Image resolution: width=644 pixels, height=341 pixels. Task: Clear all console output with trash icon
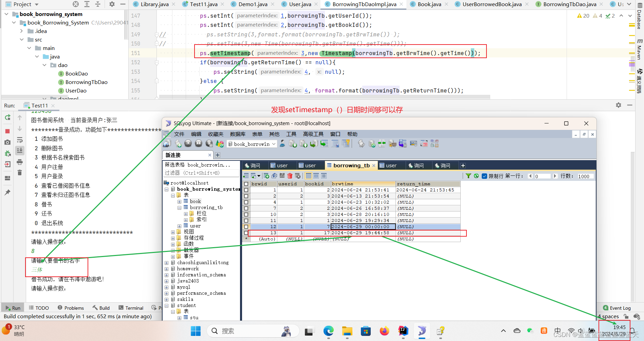(x=20, y=173)
